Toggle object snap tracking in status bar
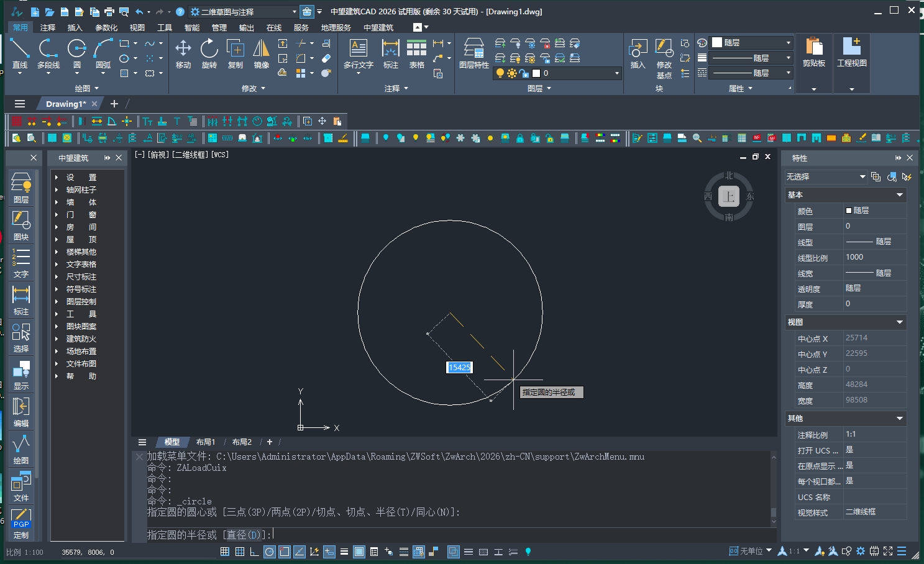This screenshot has height=564, width=924. tap(300, 552)
